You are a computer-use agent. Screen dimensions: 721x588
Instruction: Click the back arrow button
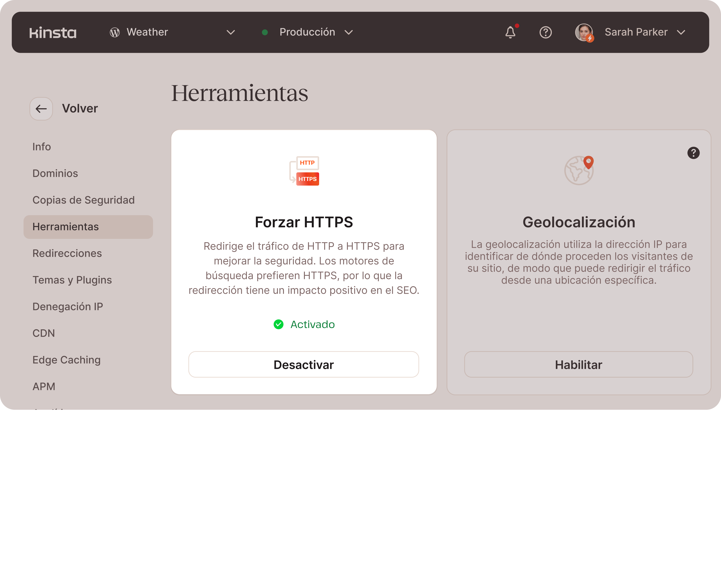pyautogui.click(x=41, y=109)
